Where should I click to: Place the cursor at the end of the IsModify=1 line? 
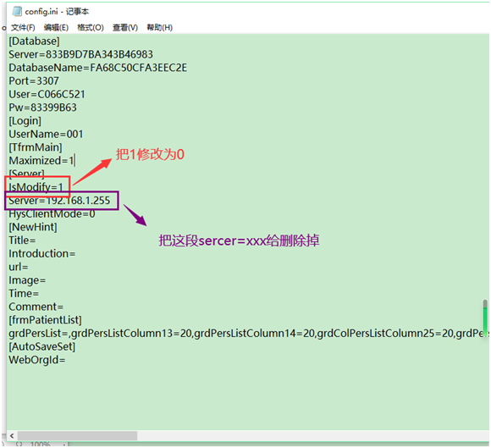coord(63,187)
